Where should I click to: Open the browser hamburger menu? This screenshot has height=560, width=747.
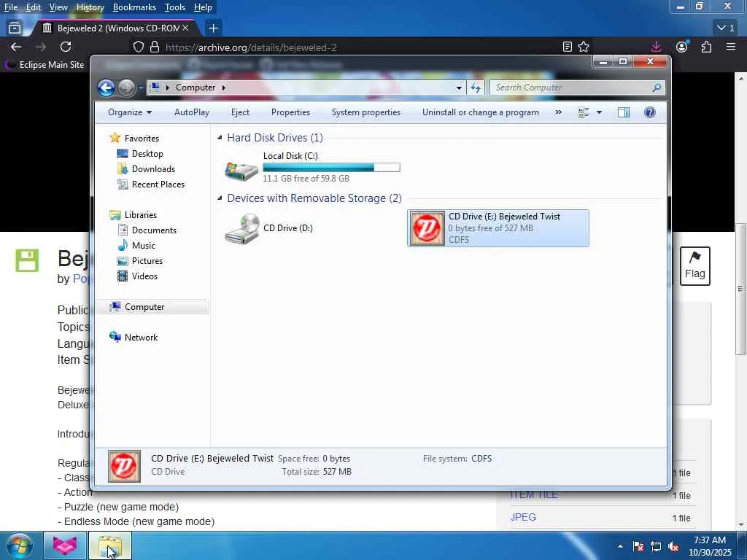731,47
